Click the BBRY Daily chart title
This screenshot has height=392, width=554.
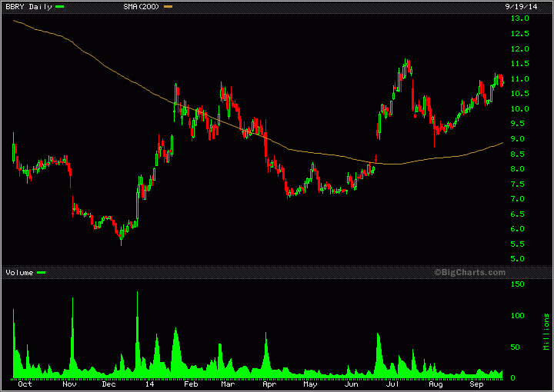coord(28,7)
